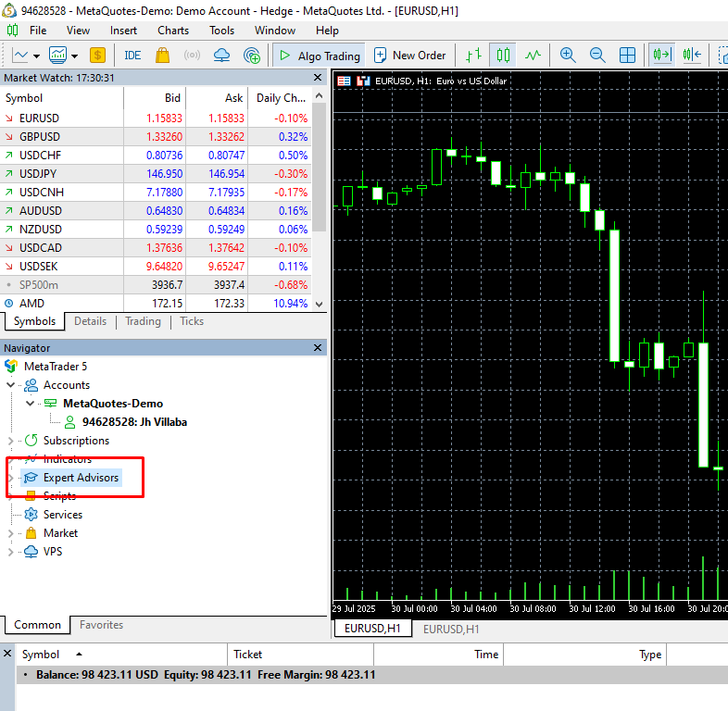728x711 pixels.
Task: Click the Zoom Out magnifier icon
Action: point(597,55)
